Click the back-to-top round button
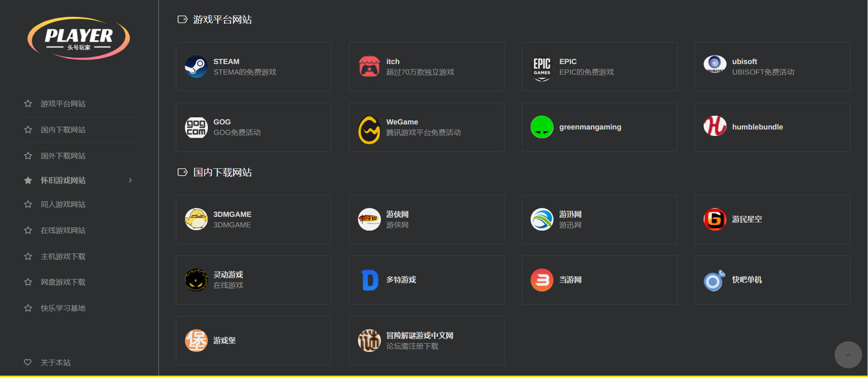 coord(848,355)
